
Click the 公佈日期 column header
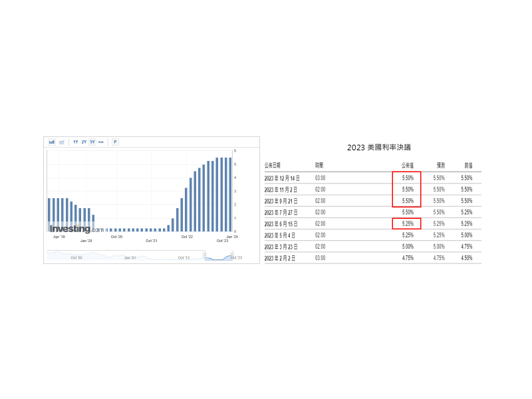tap(273, 165)
